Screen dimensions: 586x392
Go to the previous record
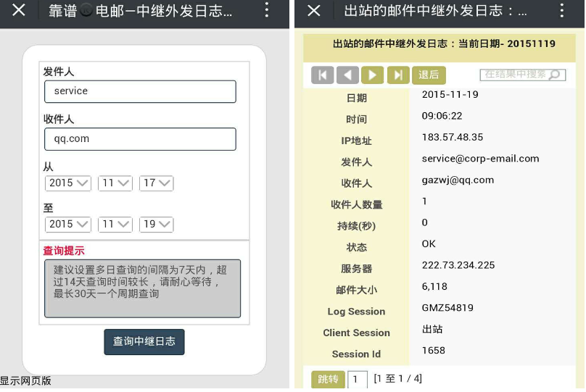347,75
